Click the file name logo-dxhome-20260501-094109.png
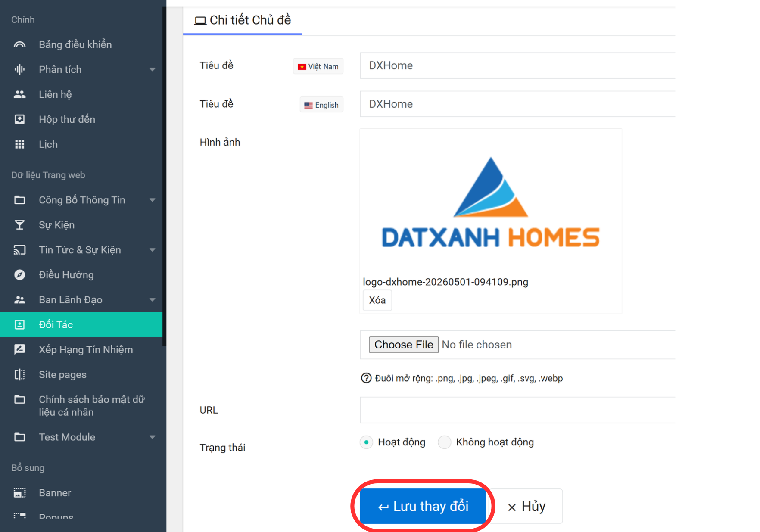 (x=445, y=282)
